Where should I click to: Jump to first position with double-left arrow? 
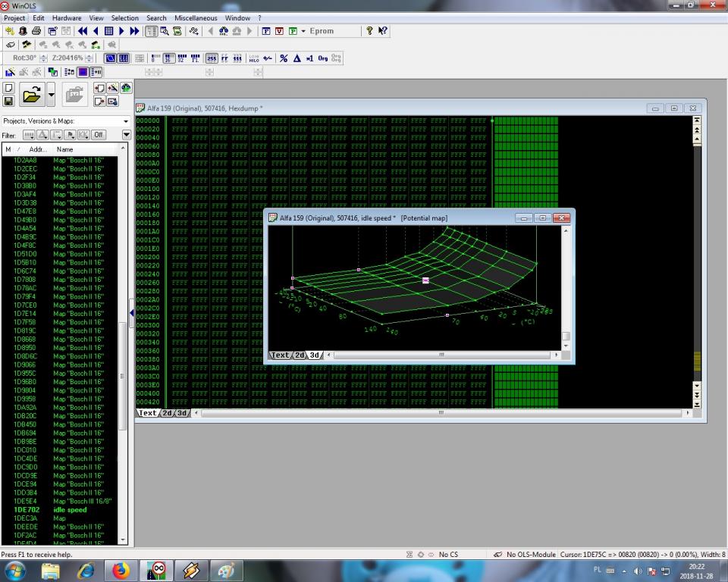click(83, 31)
